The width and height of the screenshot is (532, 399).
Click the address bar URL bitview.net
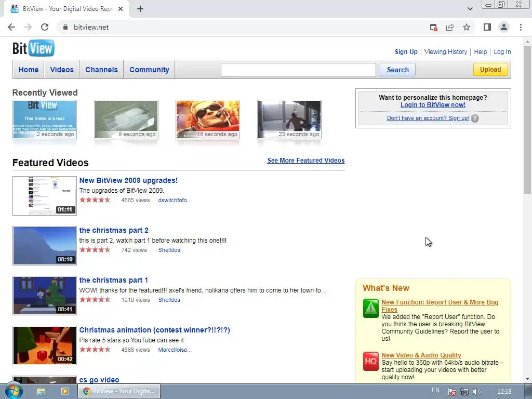(x=91, y=27)
